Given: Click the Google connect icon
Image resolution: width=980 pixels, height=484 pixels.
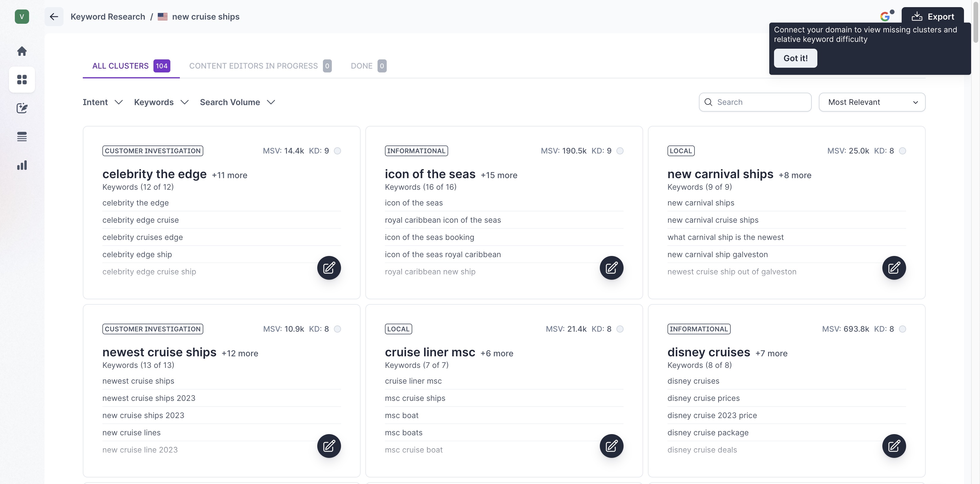Looking at the screenshot, I should (x=885, y=16).
